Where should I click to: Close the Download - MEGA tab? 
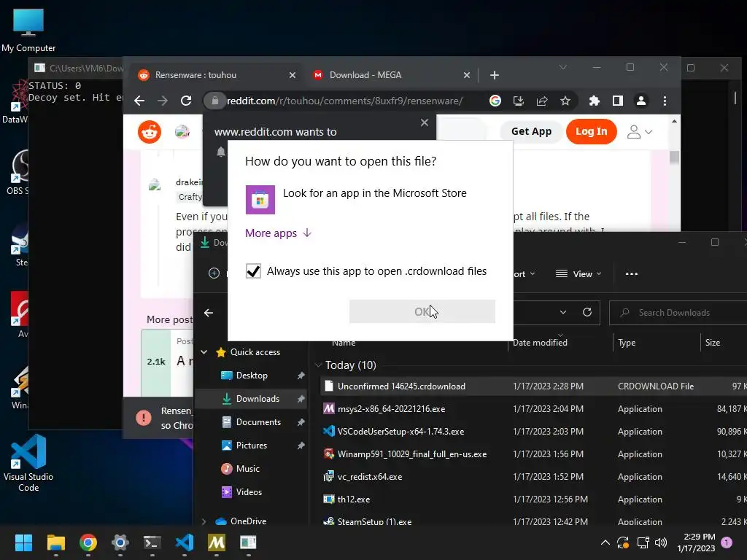tap(467, 75)
